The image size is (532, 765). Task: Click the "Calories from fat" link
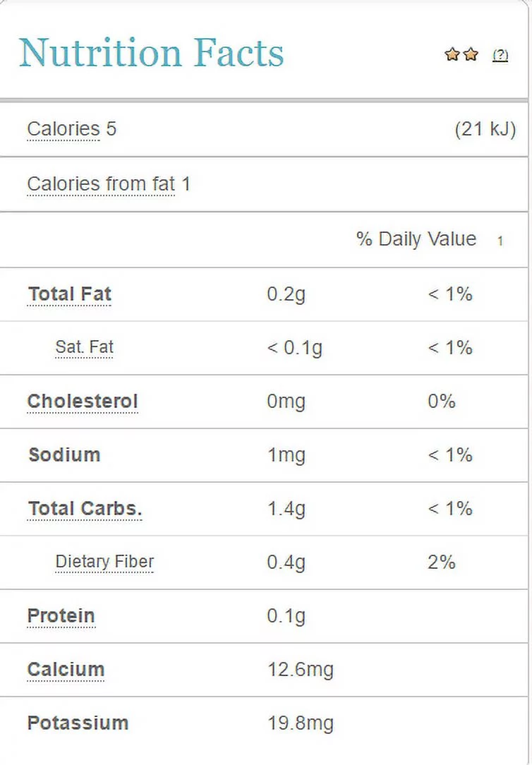click(x=100, y=184)
